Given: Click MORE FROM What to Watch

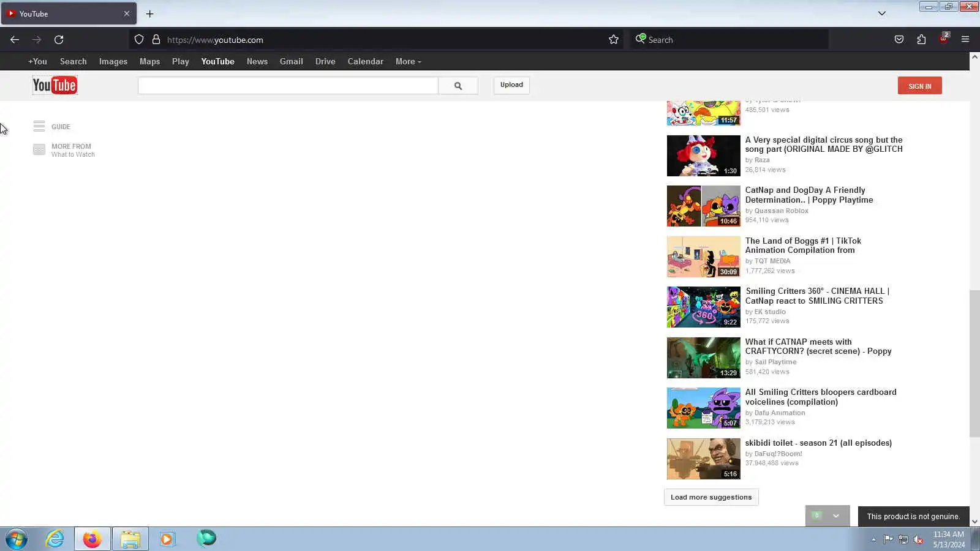Looking at the screenshot, I should [73, 150].
